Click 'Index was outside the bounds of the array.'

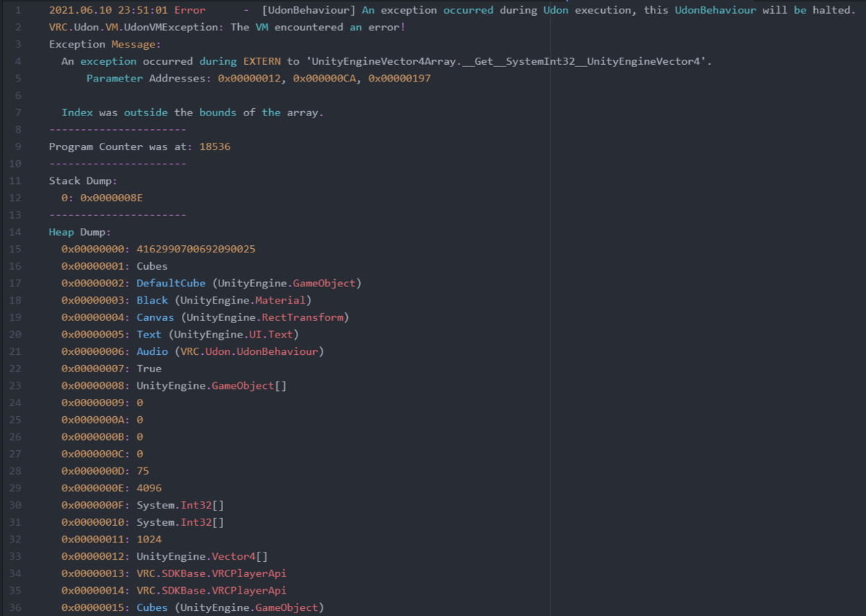click(x=193, y=113)
